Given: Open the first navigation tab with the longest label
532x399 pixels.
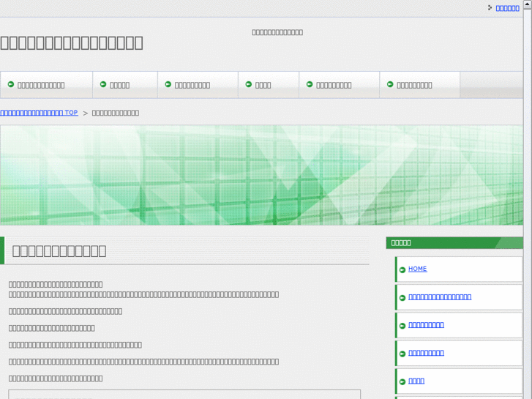Looking at the screenshot, I should pyautogui.click(x=47, y=85).
